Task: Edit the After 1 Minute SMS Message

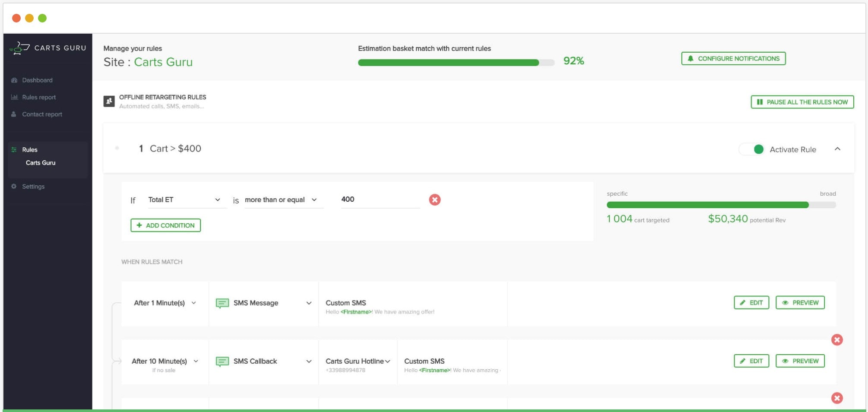Action: pos(751,303)
